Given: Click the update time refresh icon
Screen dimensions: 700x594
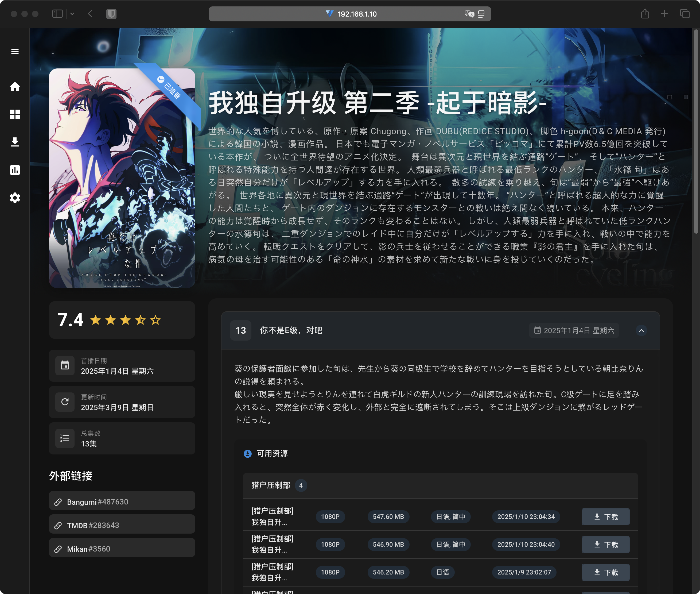Looking at the screenshot, I should [x=65, y=402].
